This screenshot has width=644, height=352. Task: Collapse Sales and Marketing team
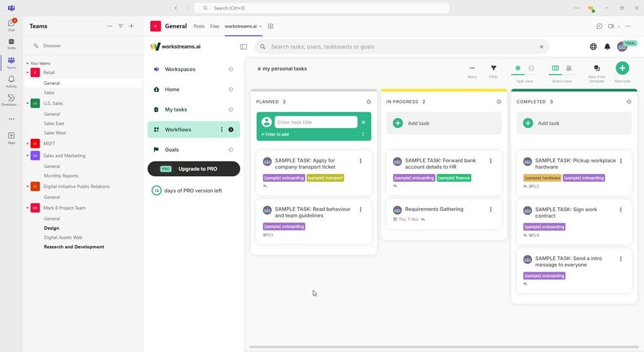pos(28,156)
